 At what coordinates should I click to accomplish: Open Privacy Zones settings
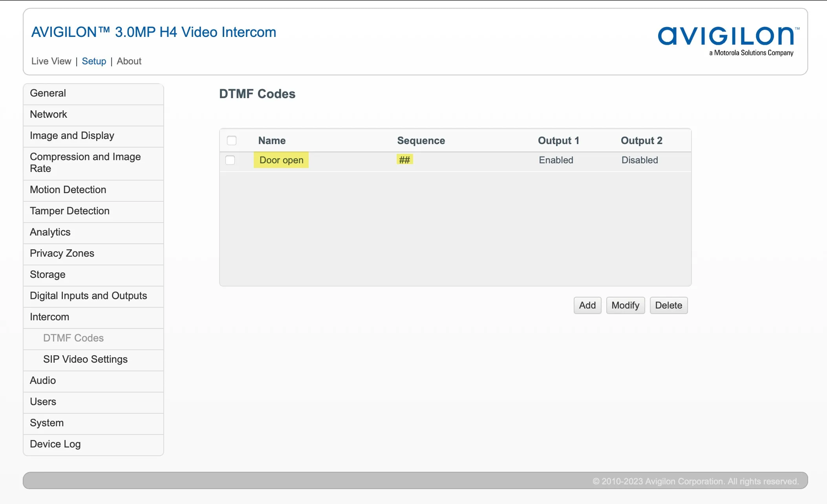[93, 254]
